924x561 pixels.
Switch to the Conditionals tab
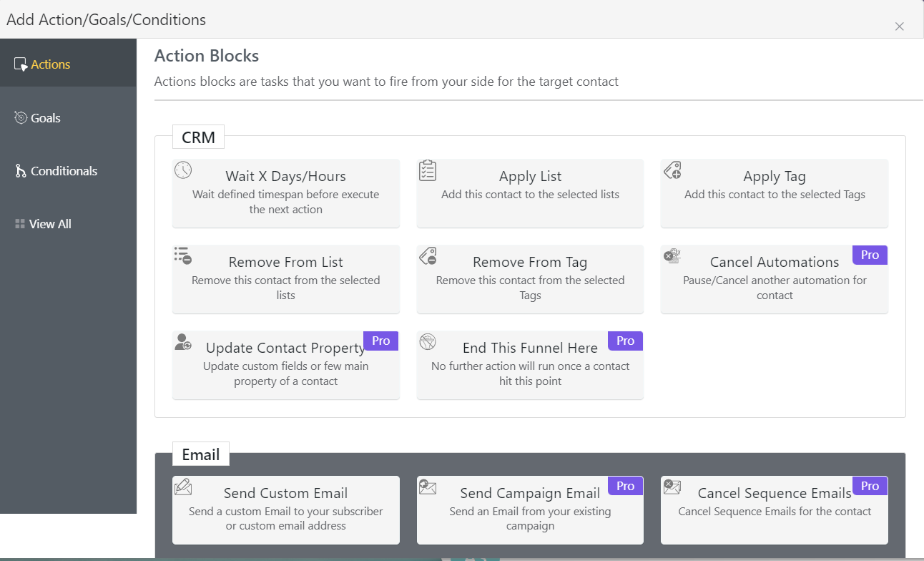tap(68, 171)
